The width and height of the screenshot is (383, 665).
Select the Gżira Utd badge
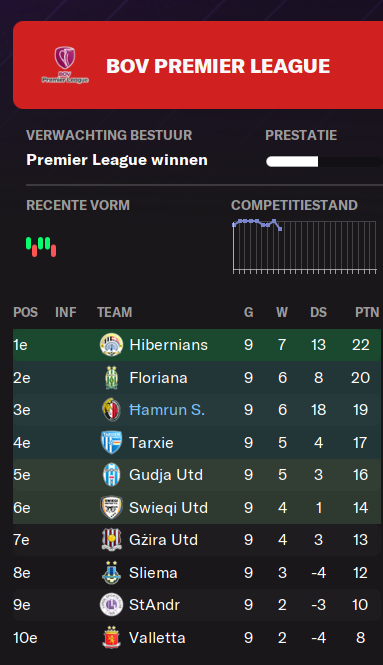[x=112, y=539]
